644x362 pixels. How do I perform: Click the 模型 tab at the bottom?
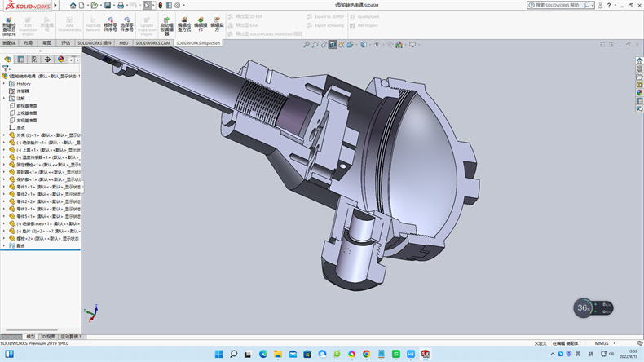tap(30, 336)
